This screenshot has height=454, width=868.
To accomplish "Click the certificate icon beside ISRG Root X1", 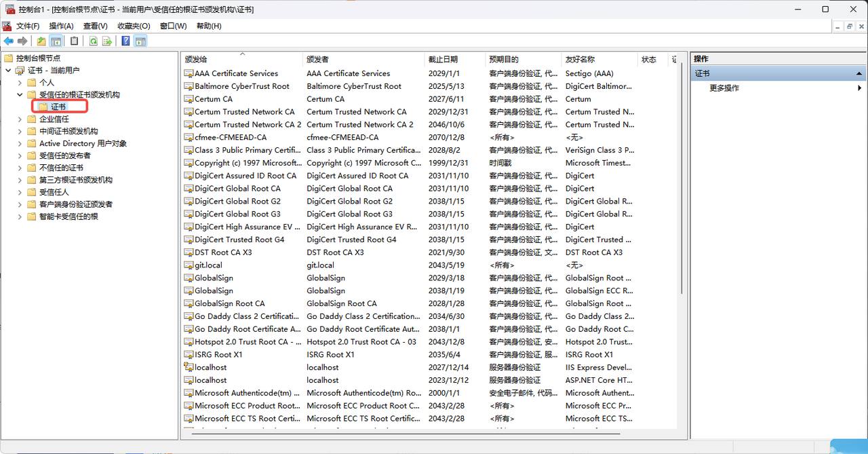I will pyautogui.click(x=189, y=354).
